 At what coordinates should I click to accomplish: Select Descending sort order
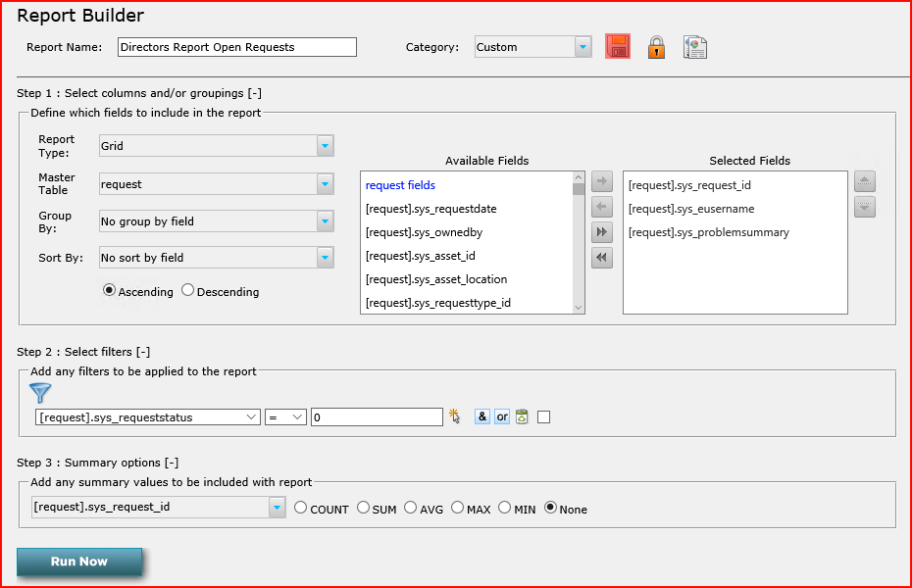point(187,290)
